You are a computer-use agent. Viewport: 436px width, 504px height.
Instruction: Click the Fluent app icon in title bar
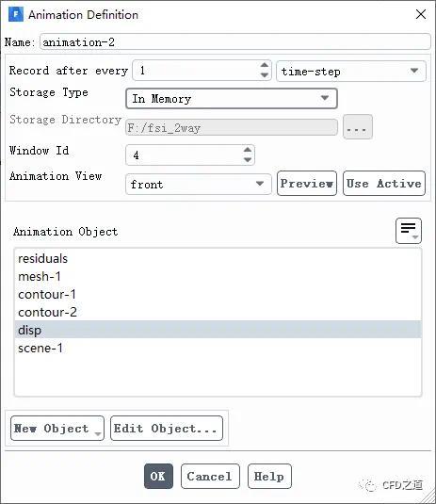[16, 14]
